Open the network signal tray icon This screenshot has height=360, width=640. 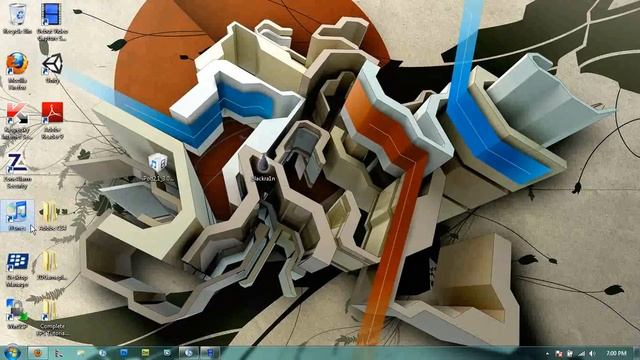pos(581,353)
